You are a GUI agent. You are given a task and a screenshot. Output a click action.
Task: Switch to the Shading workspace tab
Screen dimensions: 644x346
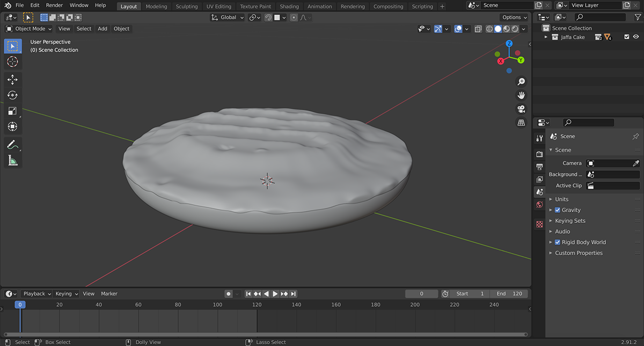point(289,6)
